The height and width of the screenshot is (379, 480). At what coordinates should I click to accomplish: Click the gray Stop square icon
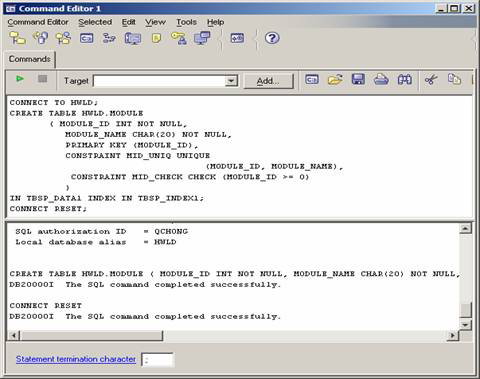pos(42,79)
